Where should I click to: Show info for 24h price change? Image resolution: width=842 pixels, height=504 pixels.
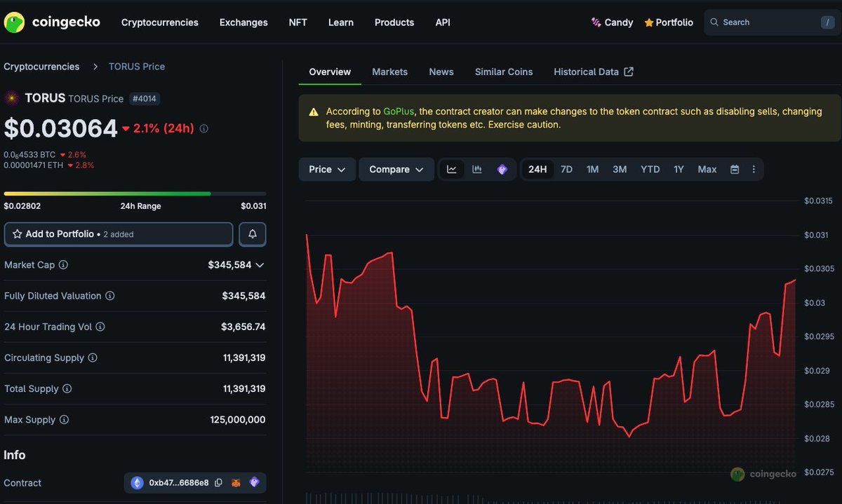pos(204,129)
